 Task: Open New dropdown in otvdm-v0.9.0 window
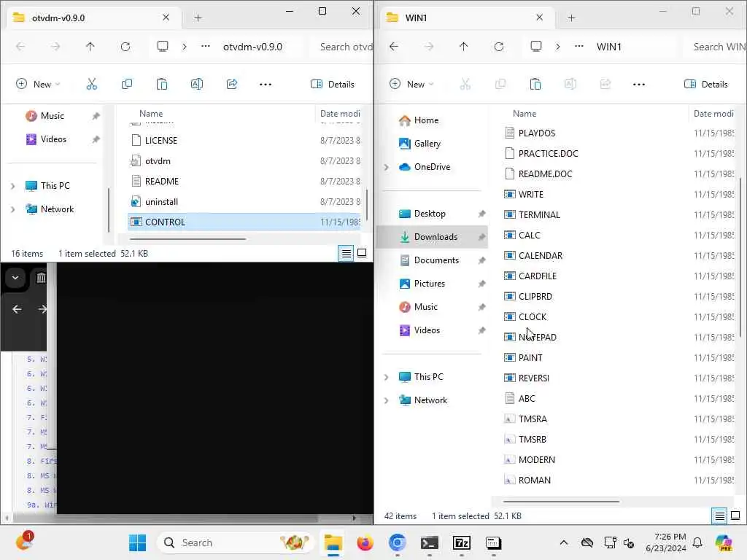pos(39,85)
